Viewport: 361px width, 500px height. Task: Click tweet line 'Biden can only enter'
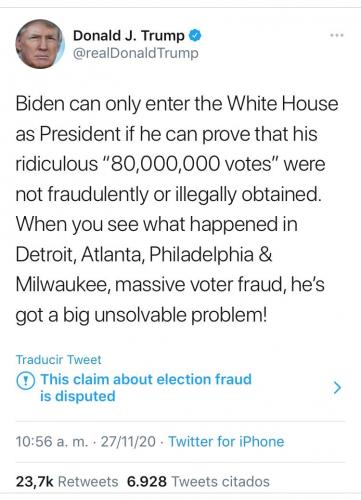coord(177,104)
